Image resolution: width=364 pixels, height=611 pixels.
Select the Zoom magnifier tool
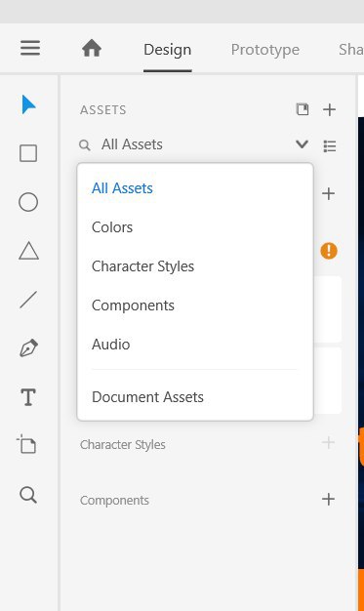click(28, 495)
